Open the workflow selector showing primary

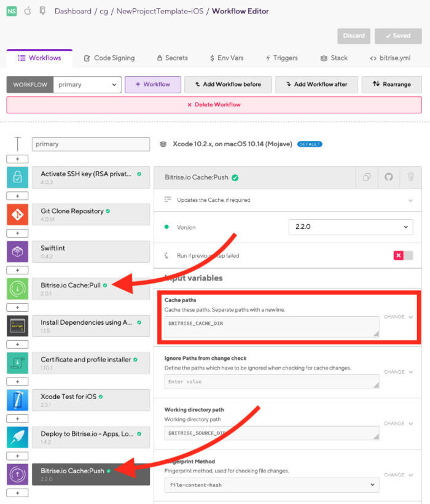87,85
